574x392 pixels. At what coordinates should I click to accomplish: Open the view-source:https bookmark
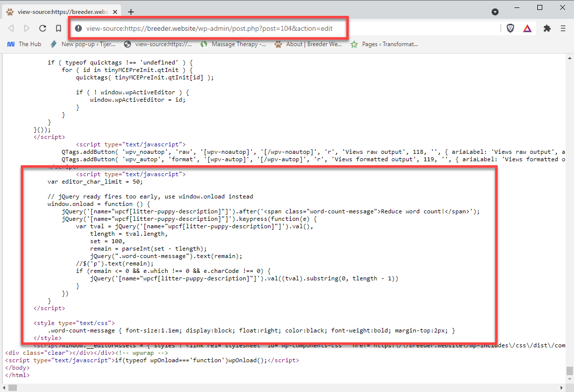pos(158,44)
